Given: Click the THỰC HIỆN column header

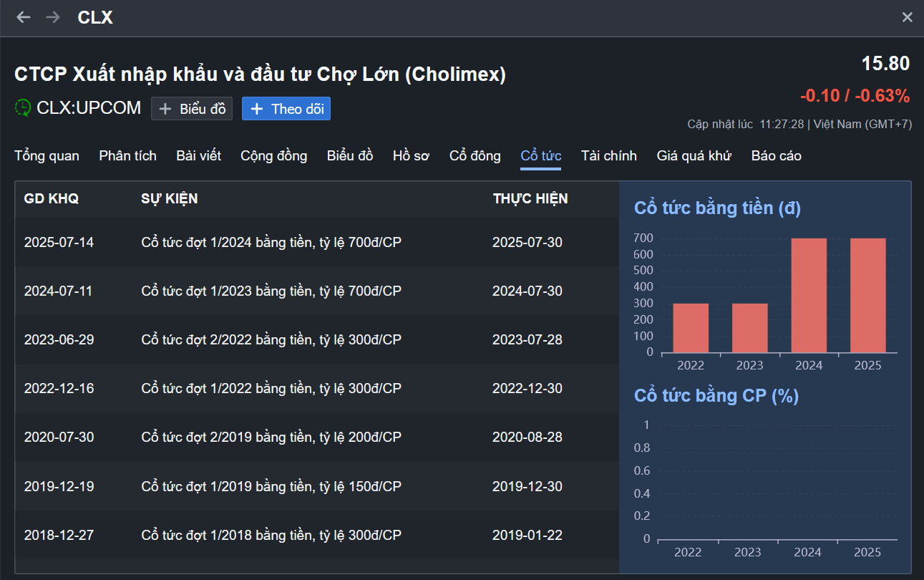Looking at the screenshot, I should pos(530,199).
